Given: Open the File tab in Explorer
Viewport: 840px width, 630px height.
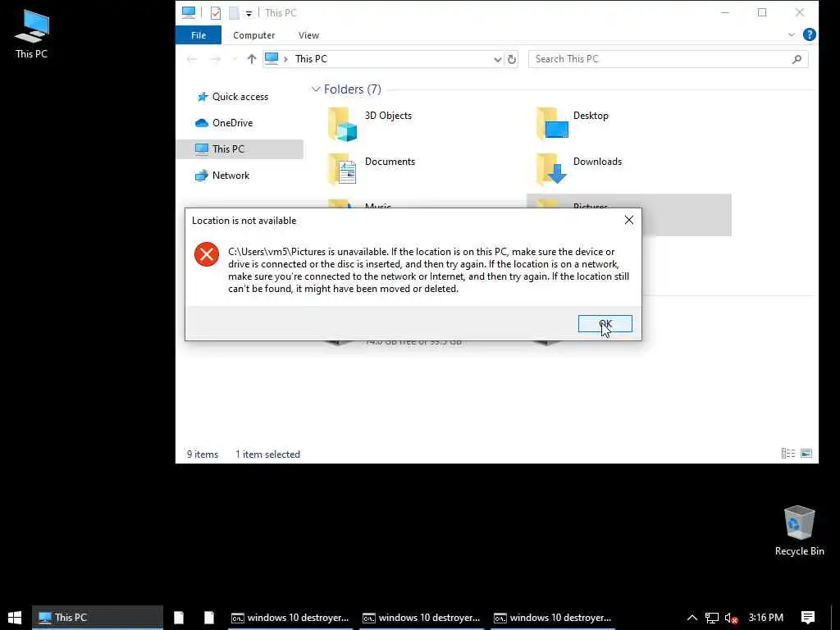Looking at the screenshot, I should coord(199,35).
